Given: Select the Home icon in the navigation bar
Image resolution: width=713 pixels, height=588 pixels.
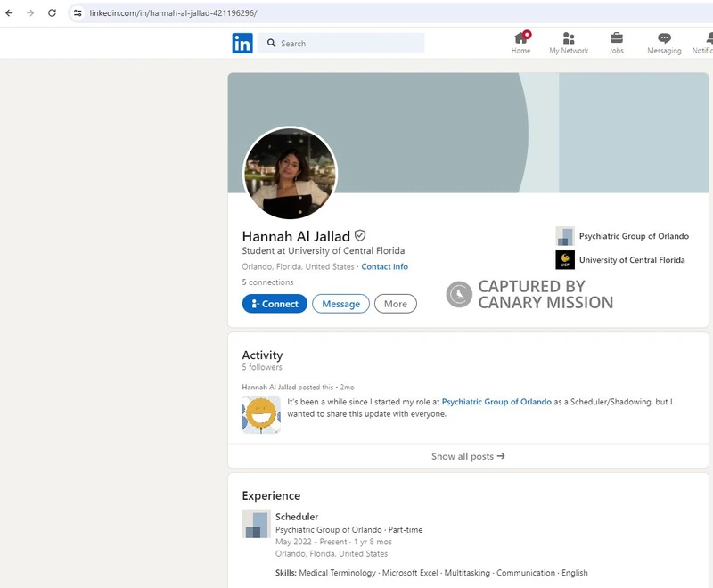Looking at the screenshot, I should tap(520, 43).
